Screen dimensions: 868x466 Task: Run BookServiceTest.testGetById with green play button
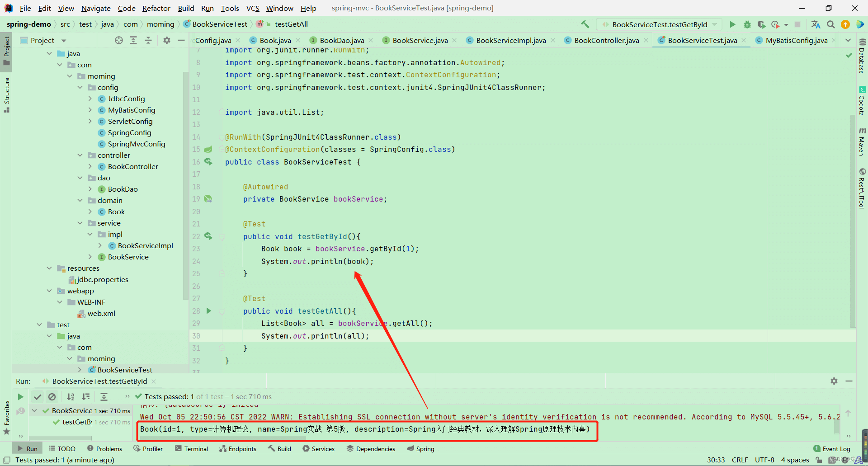[x=732, y=24]
